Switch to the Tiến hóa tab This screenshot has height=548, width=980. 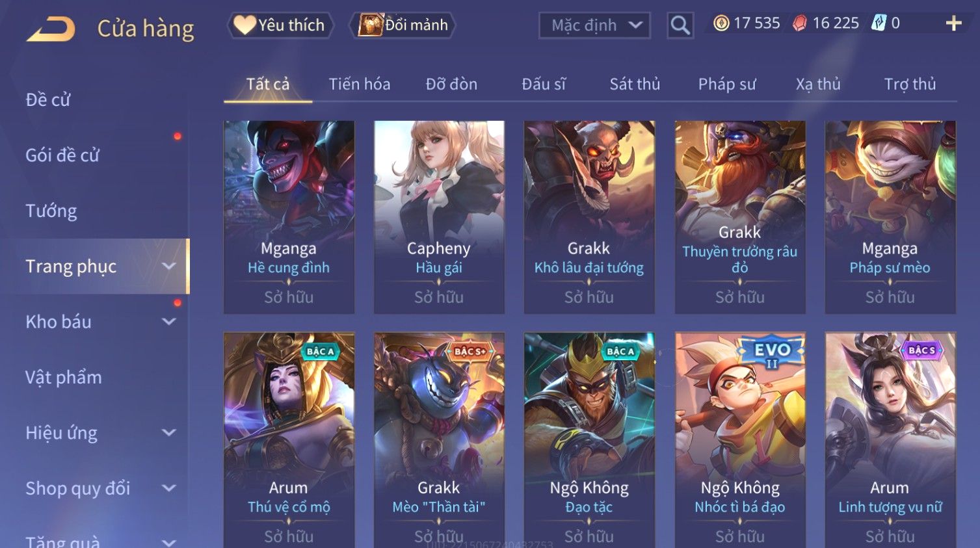(360, 85)
